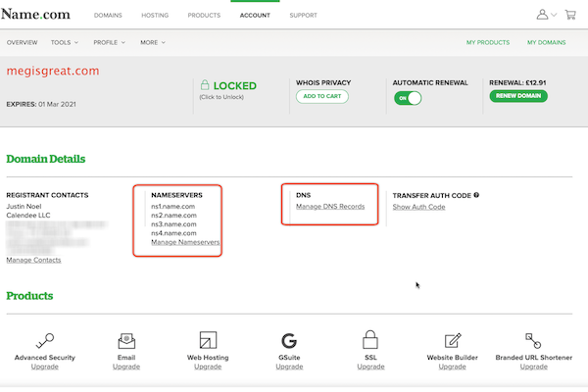Click the Registrant Contacts heading
This screenshot has width=588, height=392.
pyautogui.click(x=47, y=195)
